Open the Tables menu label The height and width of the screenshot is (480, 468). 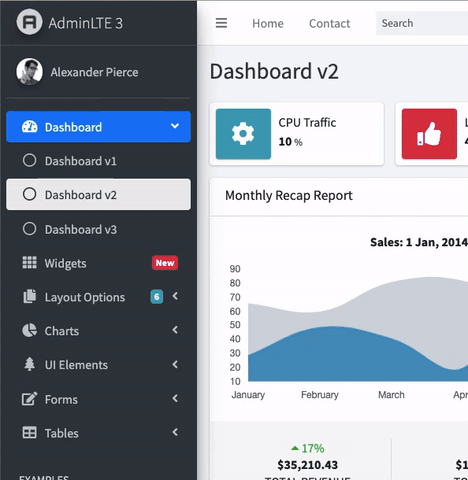(x=62, y=433)
